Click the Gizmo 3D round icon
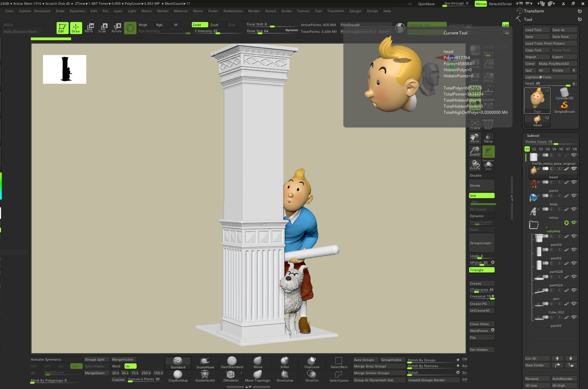588x389 pixels. pos(130,28)
